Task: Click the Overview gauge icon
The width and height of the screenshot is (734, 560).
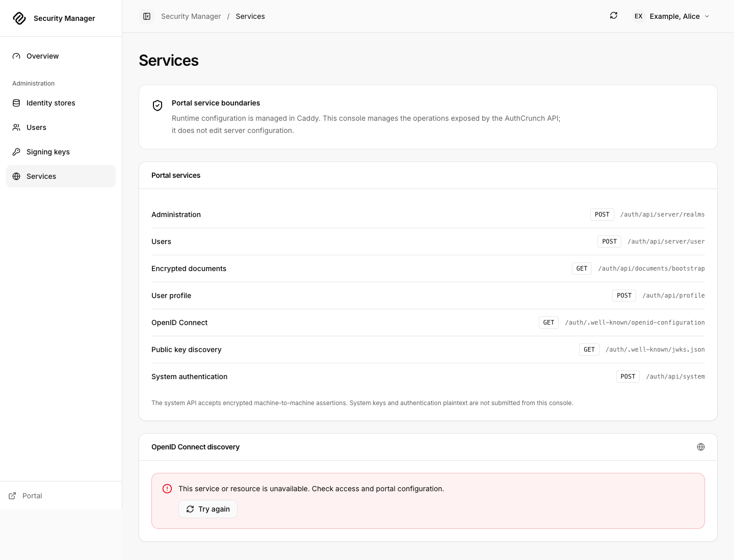Action: pyautogui.click(x=16, y=56)
